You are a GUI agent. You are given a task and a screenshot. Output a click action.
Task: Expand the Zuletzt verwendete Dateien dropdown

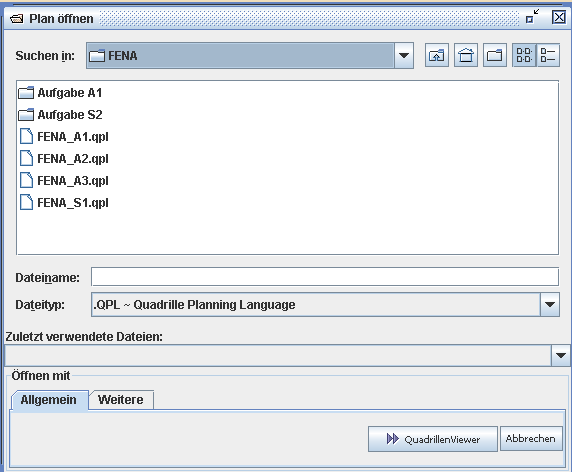click(x=561, y=355)
